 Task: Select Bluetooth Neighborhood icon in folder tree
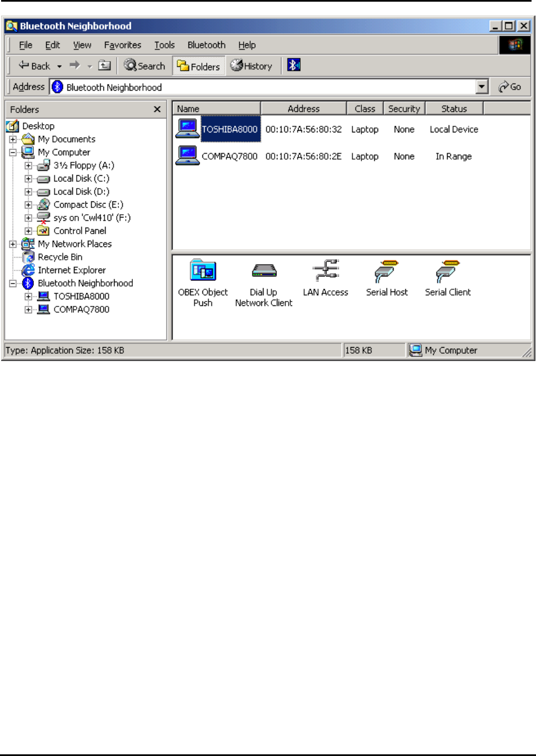[28, 283]
